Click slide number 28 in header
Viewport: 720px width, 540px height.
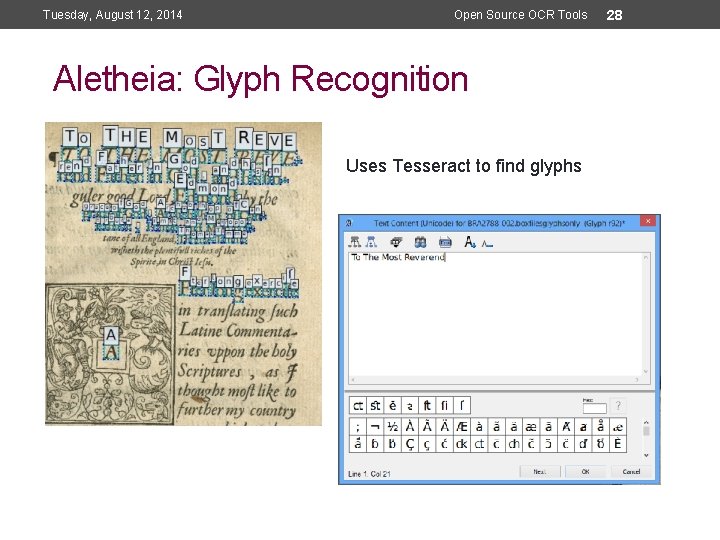click(614, 15)
